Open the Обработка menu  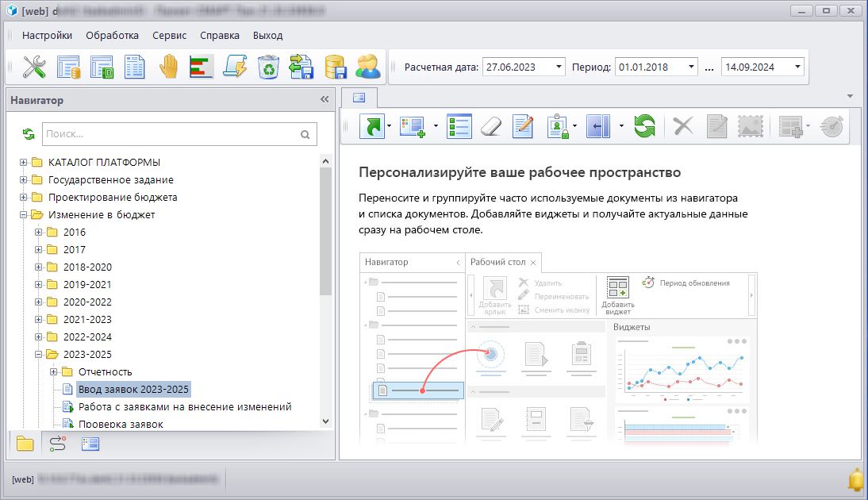pos(112,35)
